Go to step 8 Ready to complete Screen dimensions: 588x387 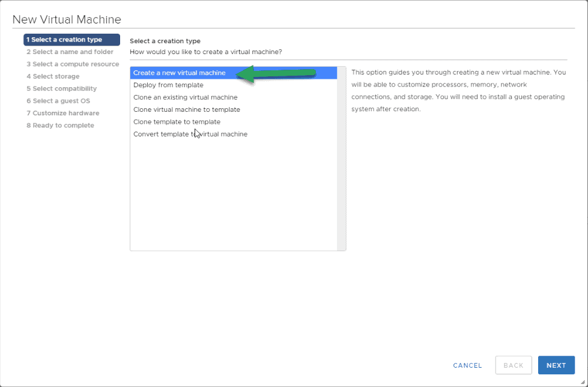pos(61,126)
